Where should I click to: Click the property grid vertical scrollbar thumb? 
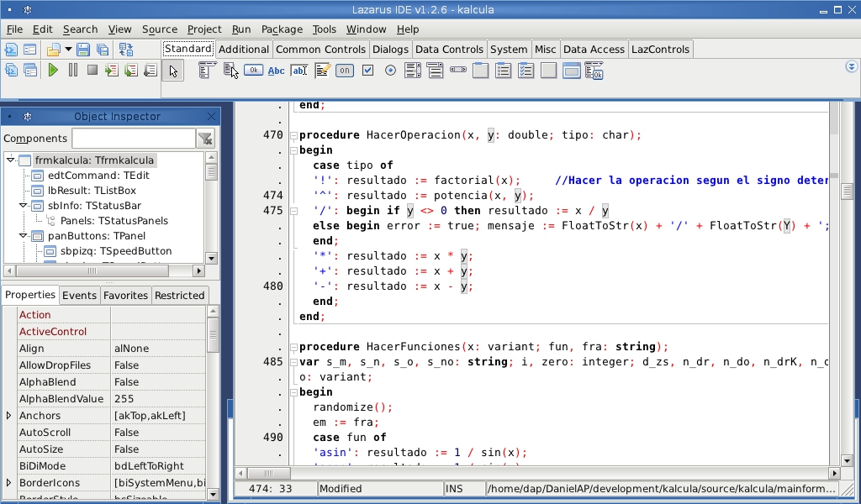213,334
